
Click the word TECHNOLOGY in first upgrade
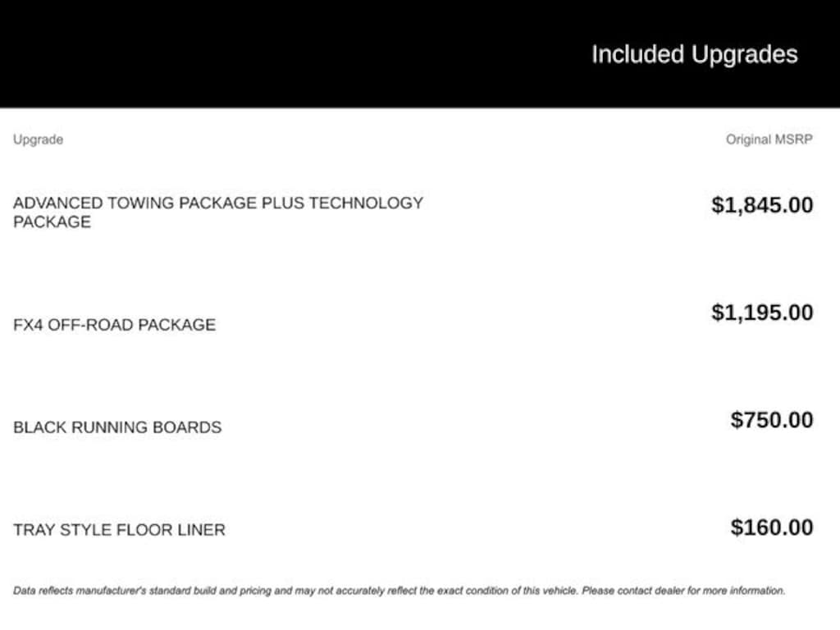[x=366, y=203]
